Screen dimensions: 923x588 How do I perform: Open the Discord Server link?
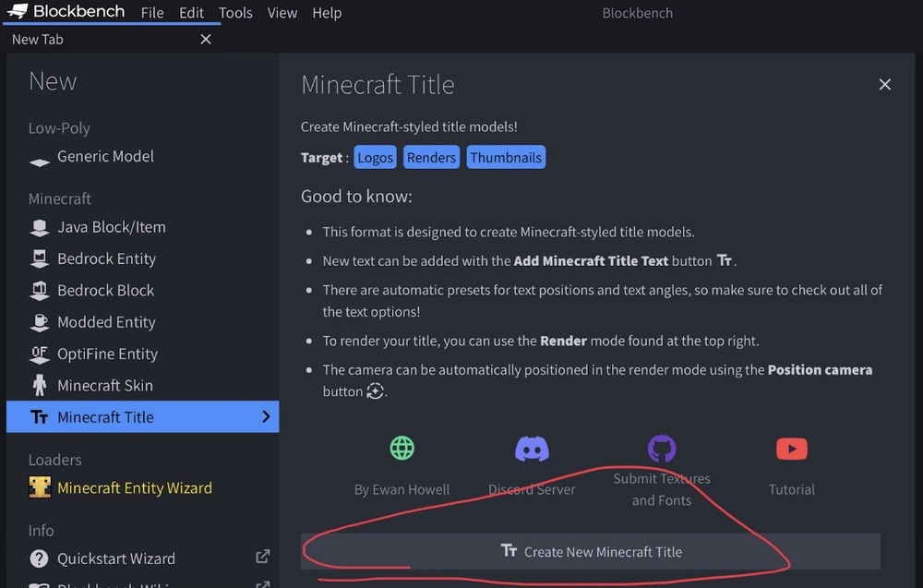533,490
